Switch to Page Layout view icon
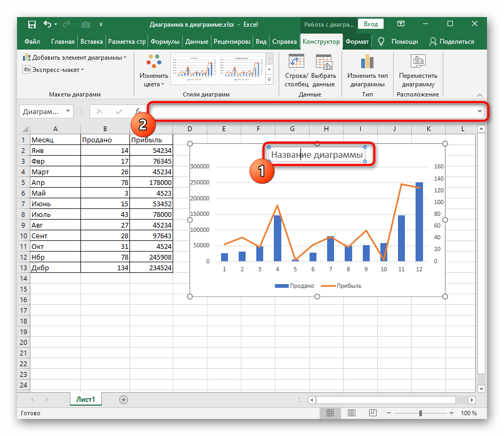Image resolution: width=504 pixels, height=436 pixels. [352, 413]
